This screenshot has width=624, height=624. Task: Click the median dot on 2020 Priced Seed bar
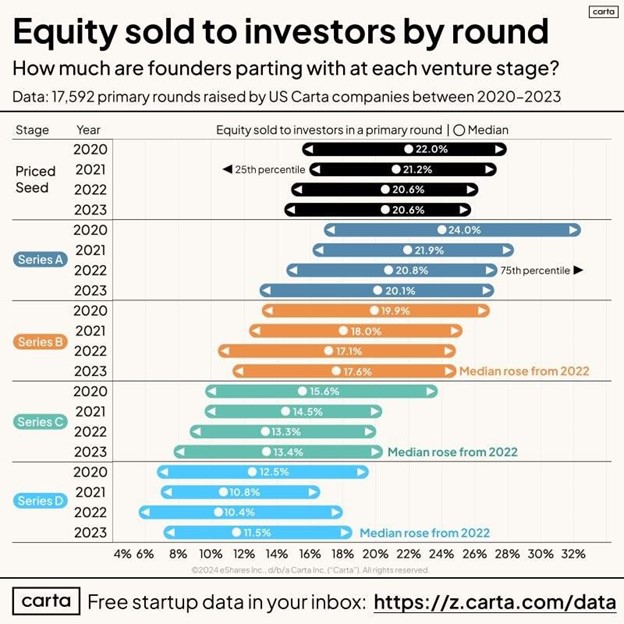(x=408, y=149)
